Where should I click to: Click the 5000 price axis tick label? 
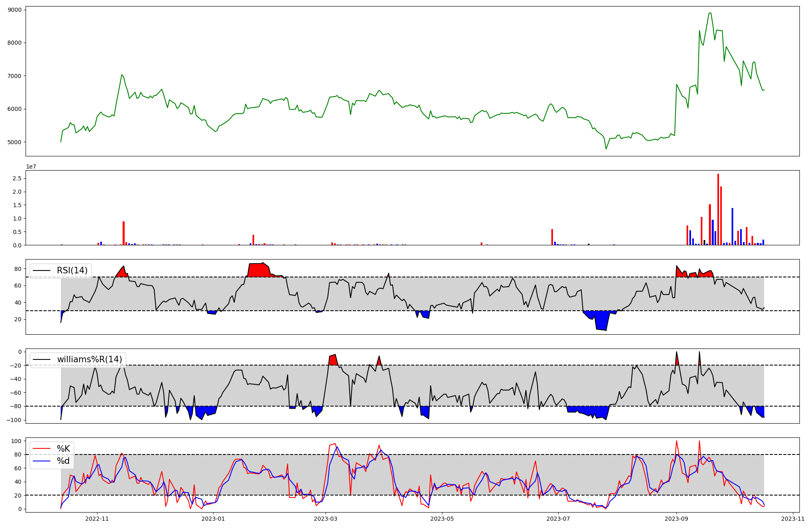tap(15, 142)
